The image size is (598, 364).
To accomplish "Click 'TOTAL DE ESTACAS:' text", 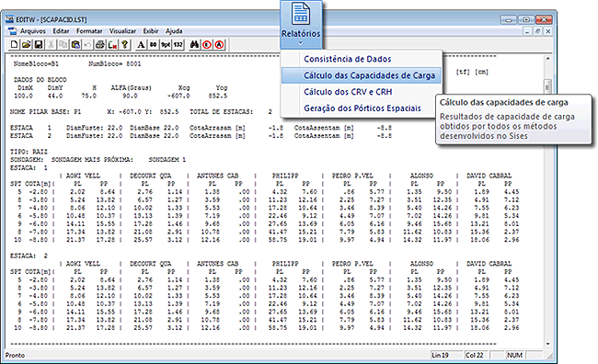I will [221, 112].
